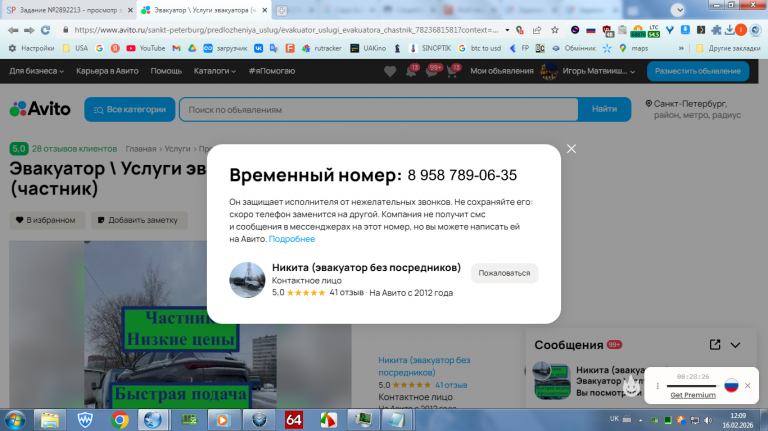Change location Санкт-Петербург selector
This screenshot has width=768, height=431.
point(693,109)
